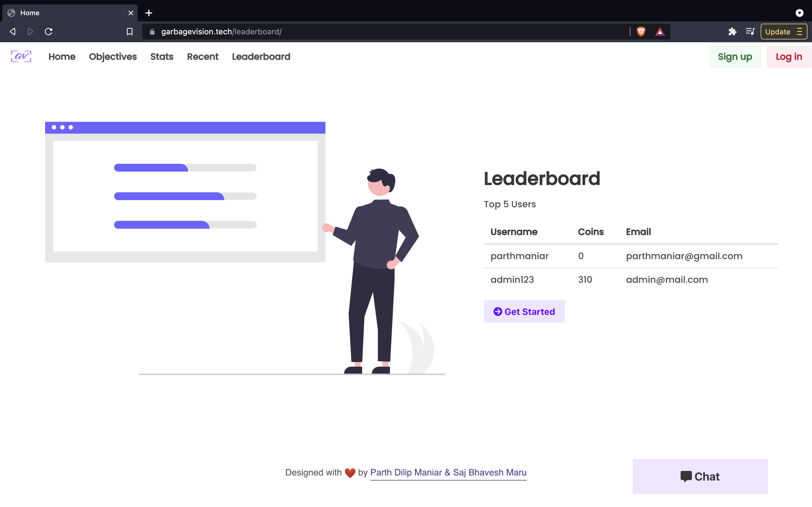The height and width of the screenshot is (507, 812).
Task: Open the extensions puzzle icon
Action: pyautogui.click(x=732, y=32)
